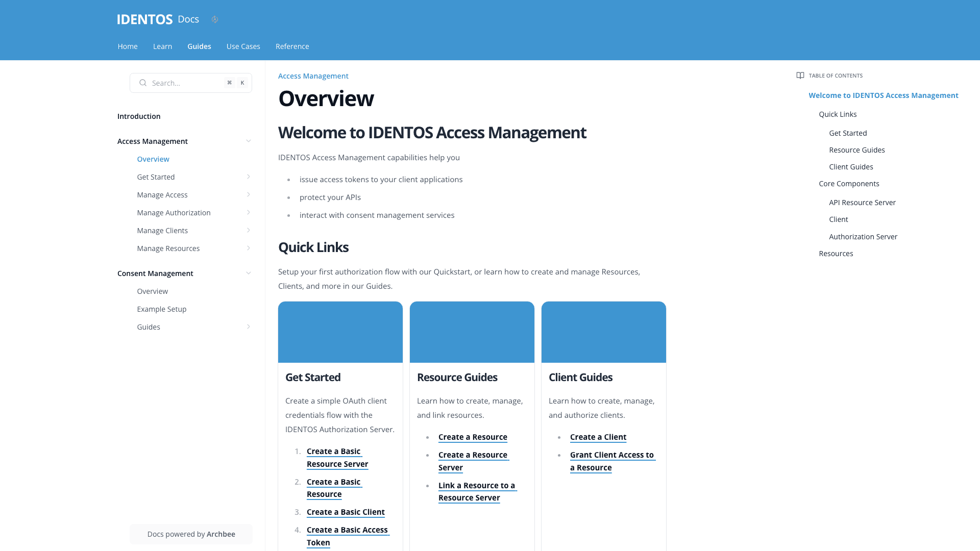Collapse the Access Management sidebar section

point(249,141)
